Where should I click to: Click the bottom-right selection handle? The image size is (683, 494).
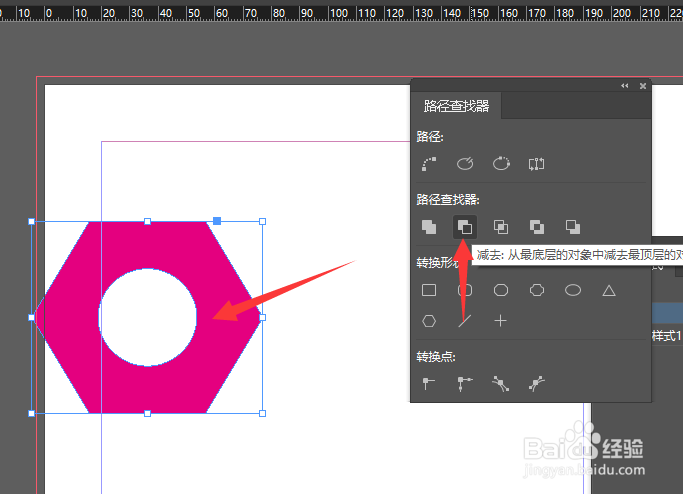point(262,413)
